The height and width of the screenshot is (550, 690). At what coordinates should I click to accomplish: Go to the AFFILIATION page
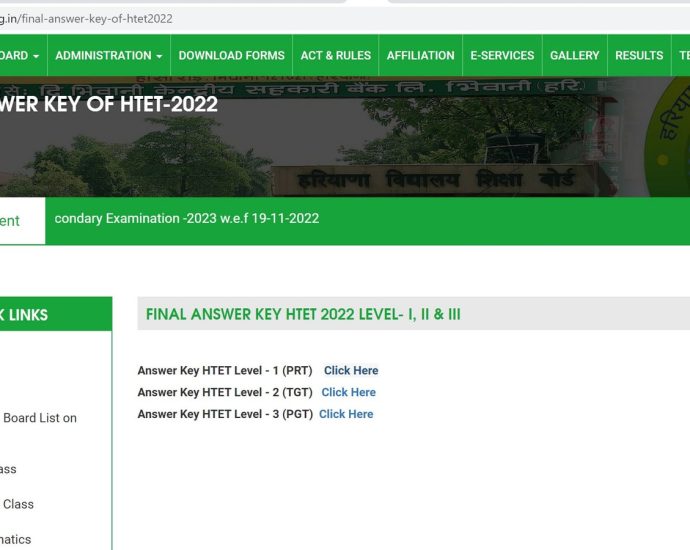coord(420,56)
